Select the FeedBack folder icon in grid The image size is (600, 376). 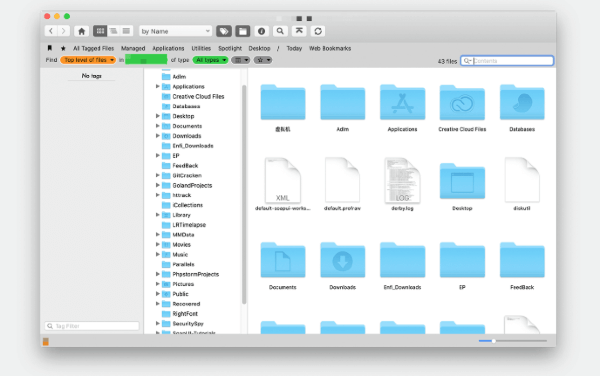[522, 260]
